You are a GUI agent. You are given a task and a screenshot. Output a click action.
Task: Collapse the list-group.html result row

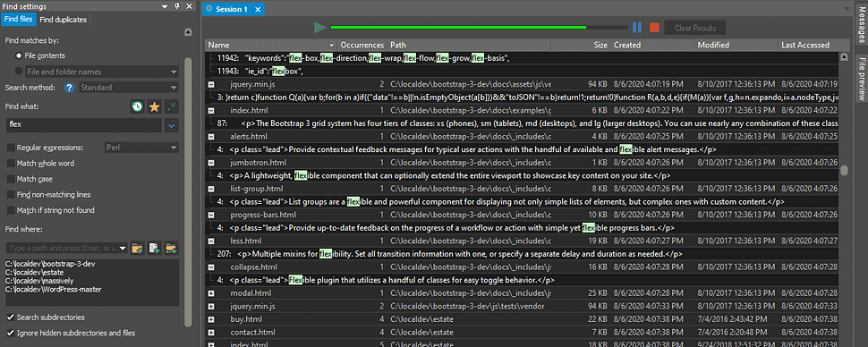pos(211,189)
